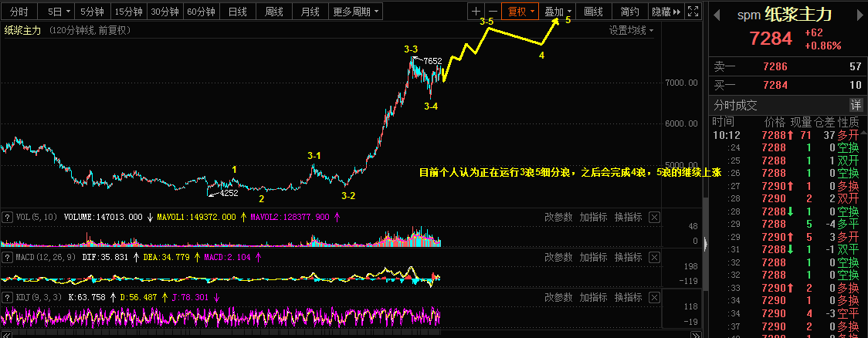Click the 隐藏 double-arrow icon
Image resolution: width=868 pixels, height=338 pixels.
(666, 11)
